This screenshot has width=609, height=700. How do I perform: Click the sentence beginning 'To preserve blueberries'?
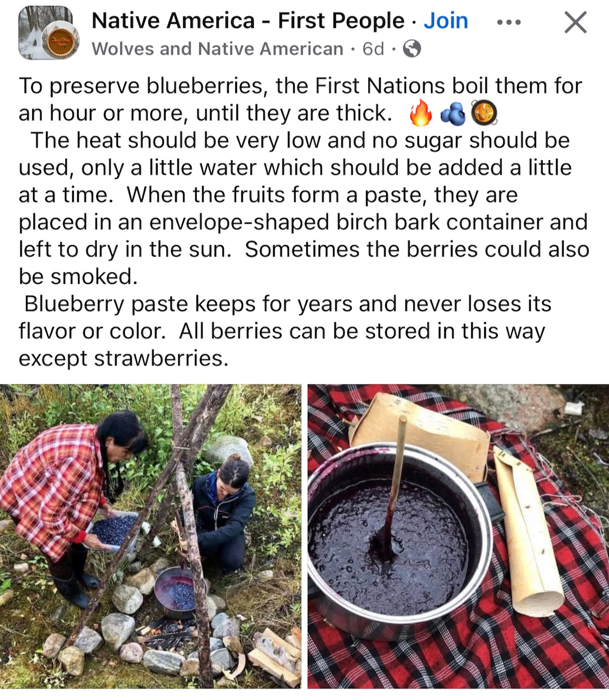point(300,100)
